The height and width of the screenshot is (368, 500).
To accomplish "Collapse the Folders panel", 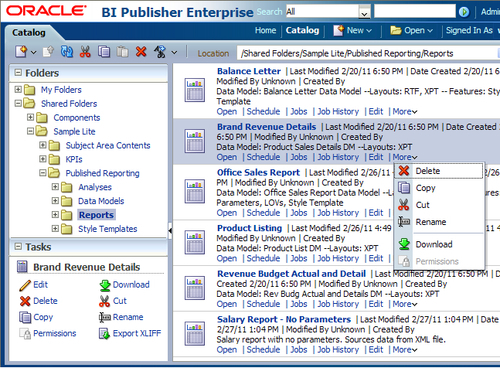I will point(18,73).
